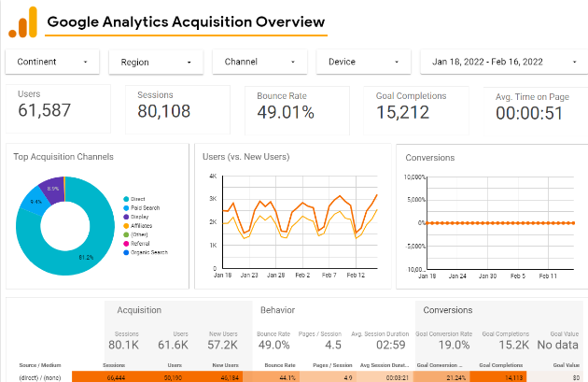
Task: Sort table by Source / Medium column header
Action: 40,365
